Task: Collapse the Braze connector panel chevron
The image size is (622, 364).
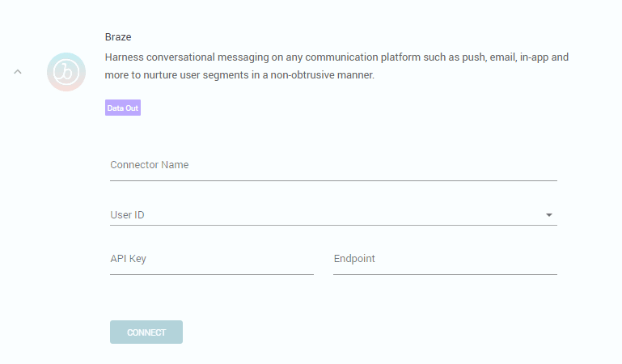Action: pos(18,72)
